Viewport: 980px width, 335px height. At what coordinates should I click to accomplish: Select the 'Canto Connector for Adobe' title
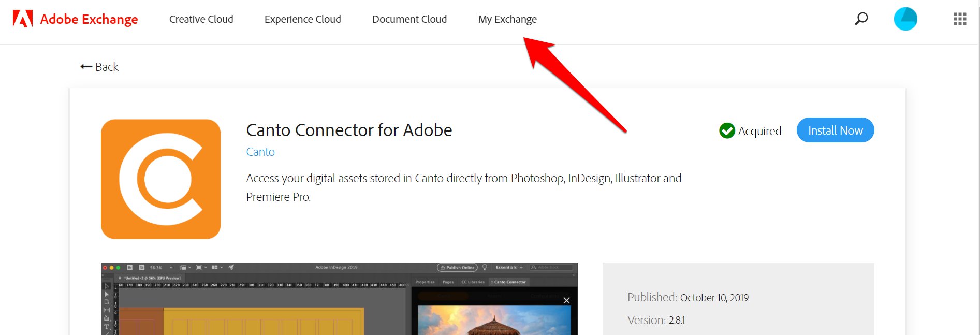(x=349, y=130)
